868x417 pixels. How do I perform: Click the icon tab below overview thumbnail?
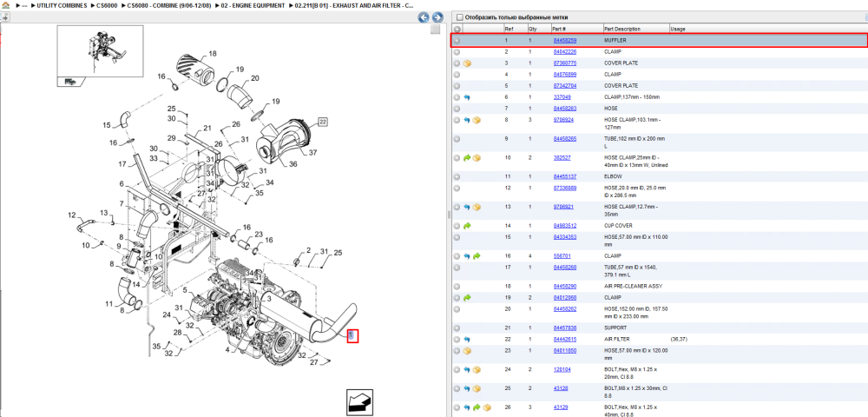click(x=70, y=82)
